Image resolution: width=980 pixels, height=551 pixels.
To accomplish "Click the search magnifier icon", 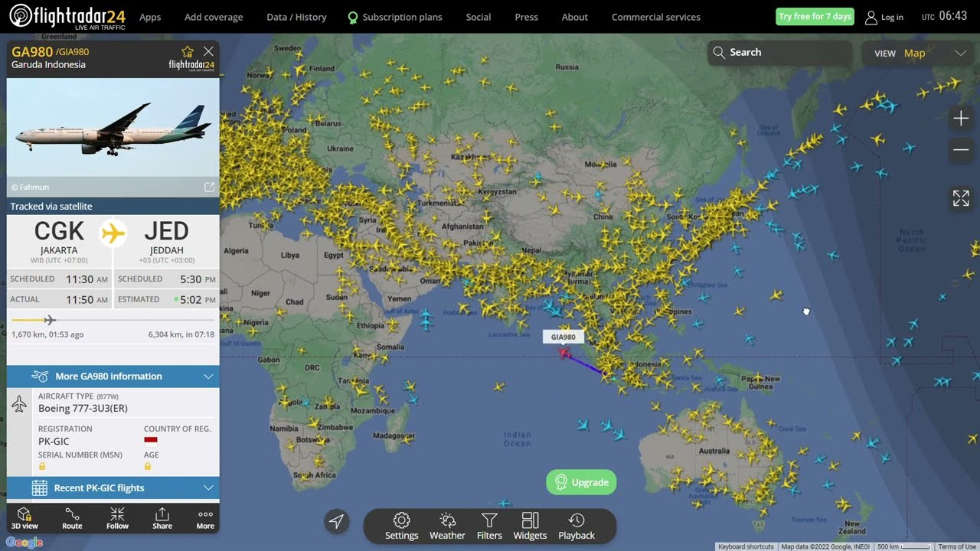I will tap(719, 52).
